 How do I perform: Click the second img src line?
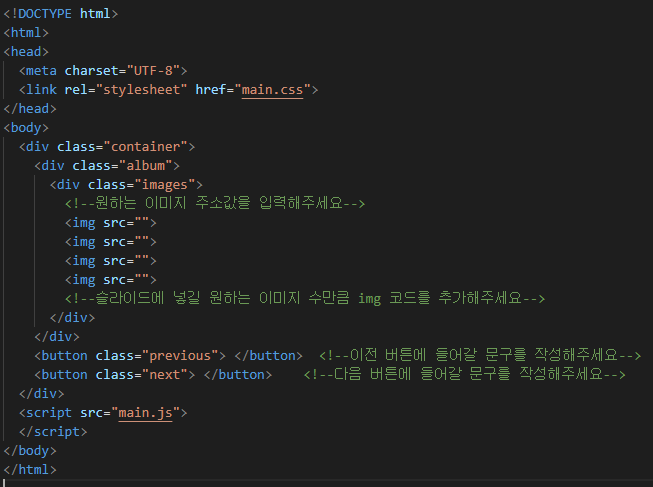click(x=110, y=242)
